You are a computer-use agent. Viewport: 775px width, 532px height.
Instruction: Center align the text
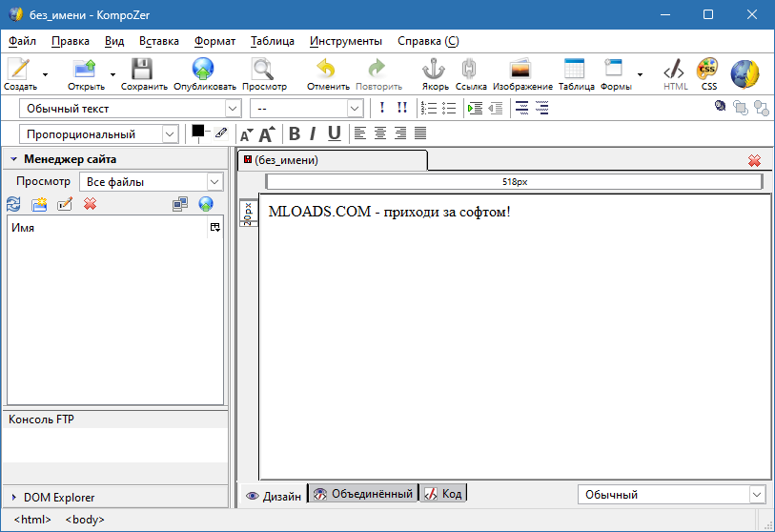coord(380,133)
